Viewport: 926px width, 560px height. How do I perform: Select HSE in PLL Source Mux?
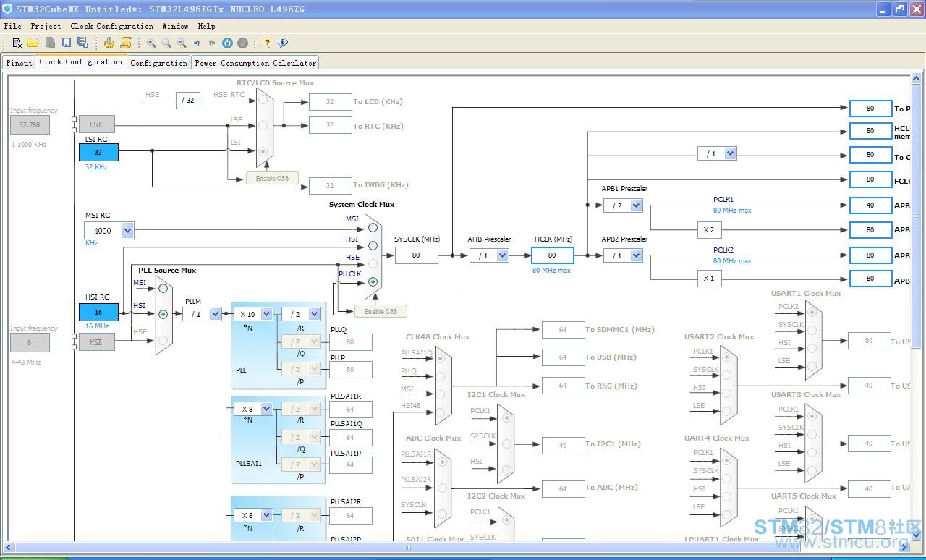click(163, 340)
